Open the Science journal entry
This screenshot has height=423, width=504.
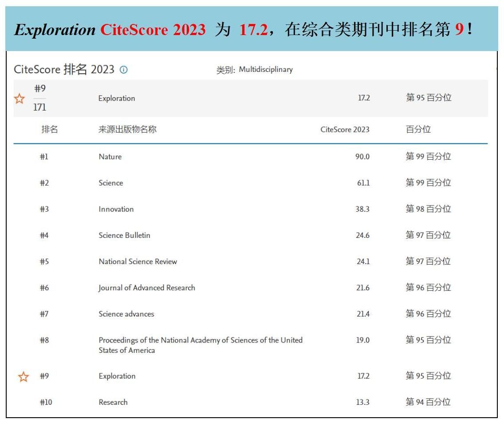(x=111, y=183)
